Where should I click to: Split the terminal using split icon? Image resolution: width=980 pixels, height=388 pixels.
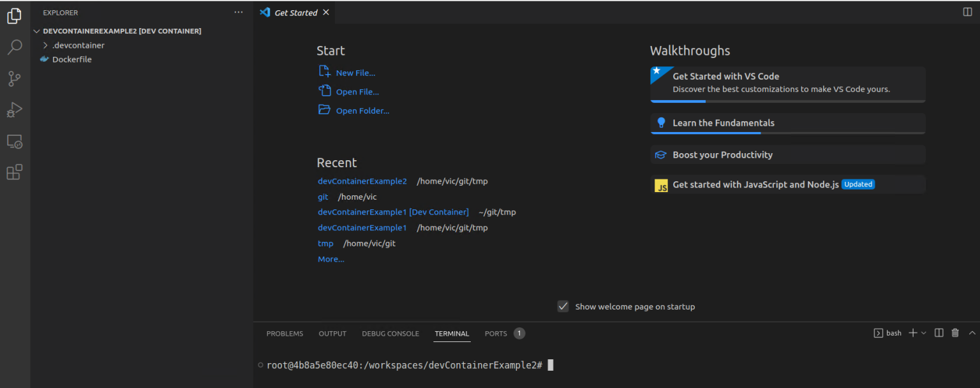939,332
